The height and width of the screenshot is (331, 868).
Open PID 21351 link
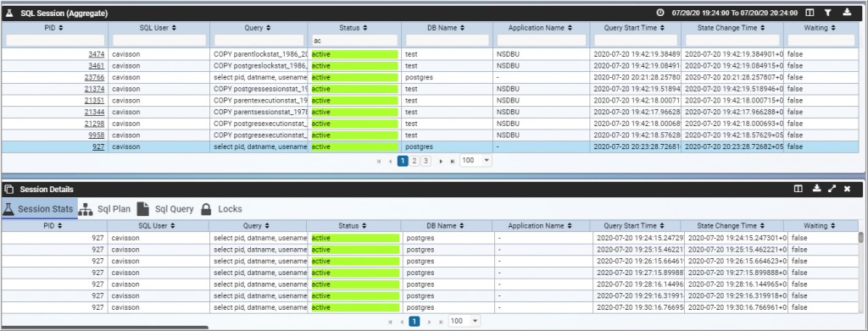click(x=95, y=101)
